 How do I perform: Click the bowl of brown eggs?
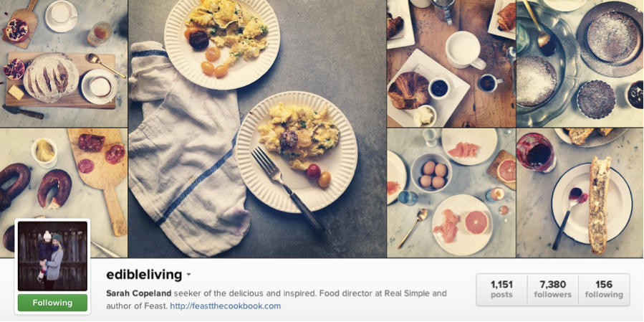431,173
